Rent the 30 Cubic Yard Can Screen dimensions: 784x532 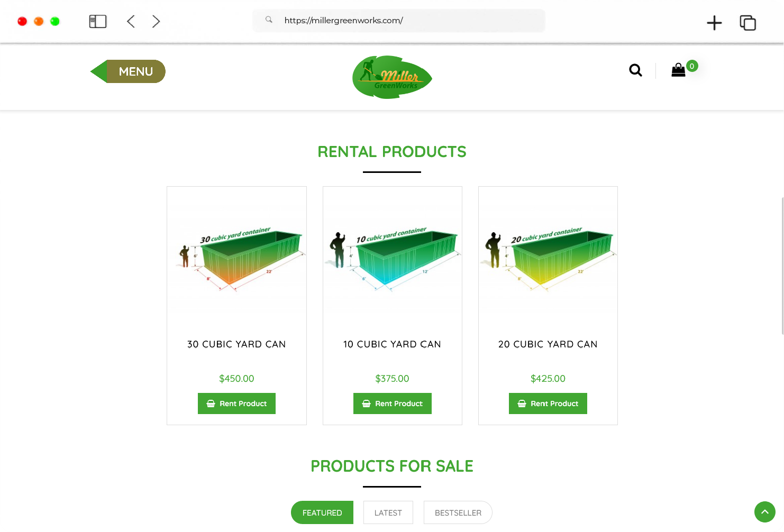click(236, 403)
